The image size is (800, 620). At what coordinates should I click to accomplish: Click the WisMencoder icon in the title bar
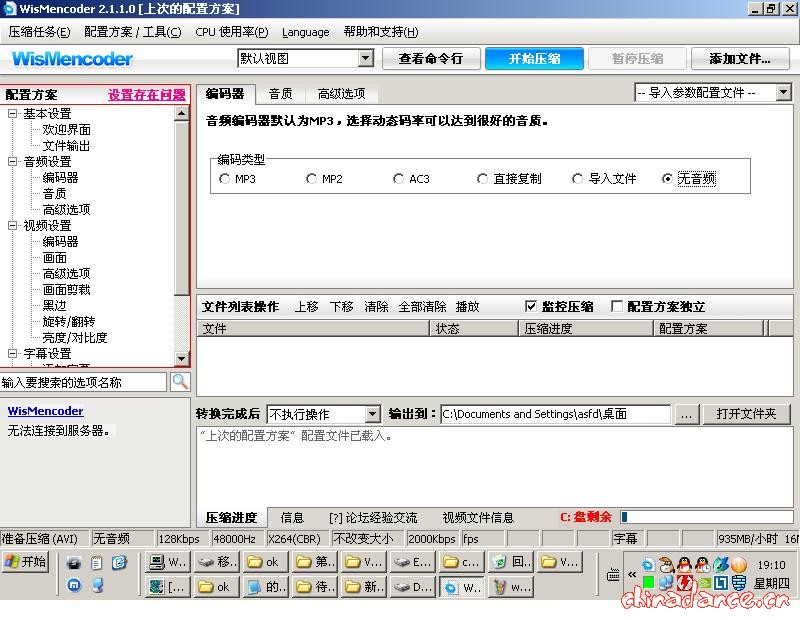(x=9, y=9)
